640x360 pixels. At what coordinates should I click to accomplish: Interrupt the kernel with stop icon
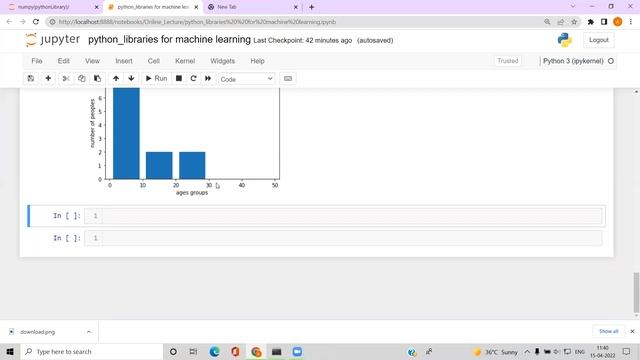coord(179,78)
